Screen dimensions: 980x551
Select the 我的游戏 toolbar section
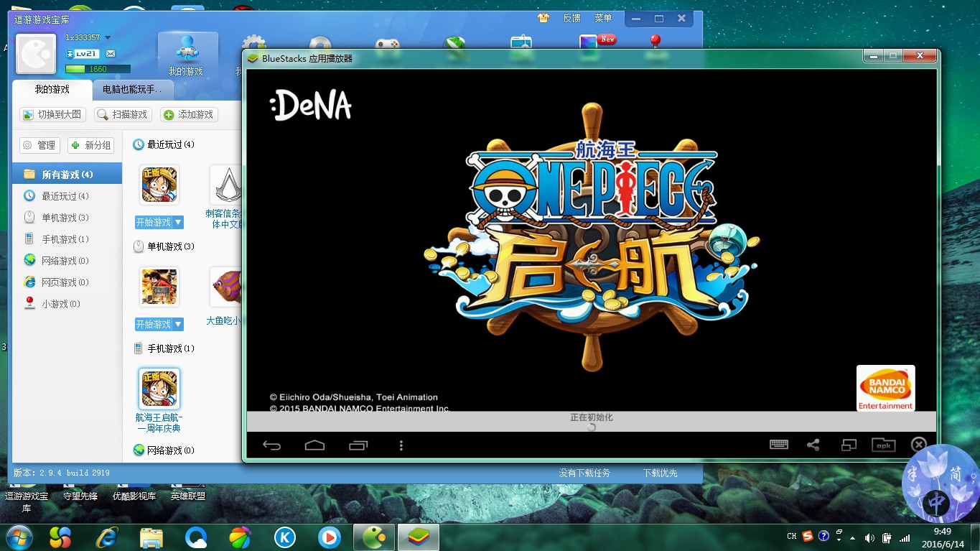186,55
